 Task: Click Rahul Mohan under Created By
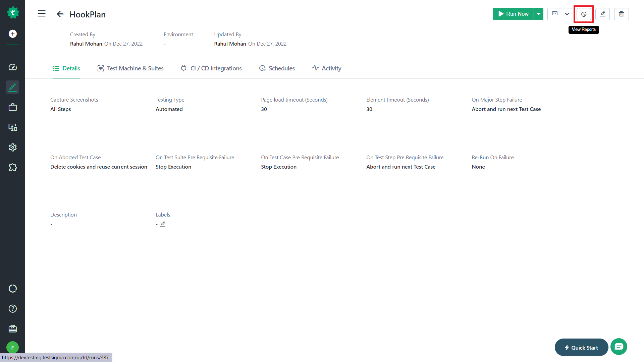[86, 44]
